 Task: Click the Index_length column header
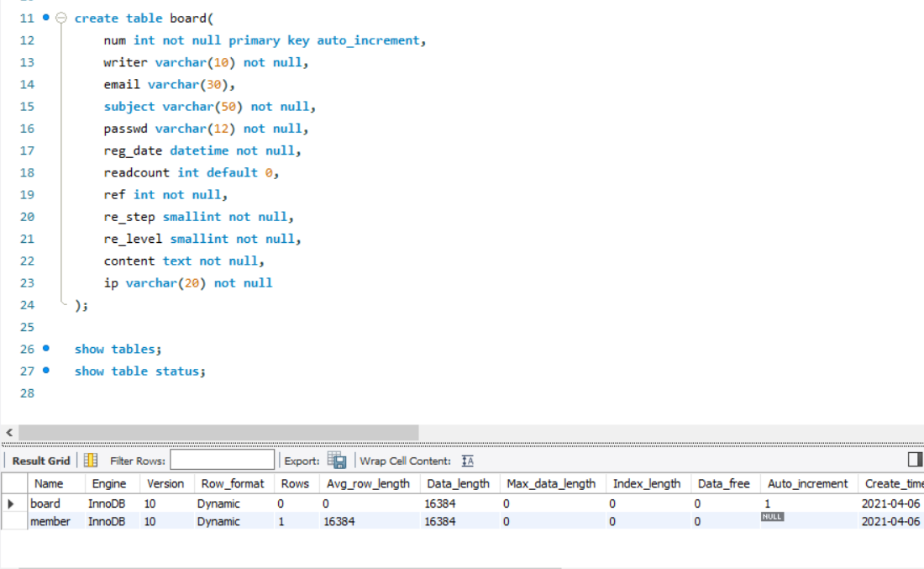tap(647, 483)
